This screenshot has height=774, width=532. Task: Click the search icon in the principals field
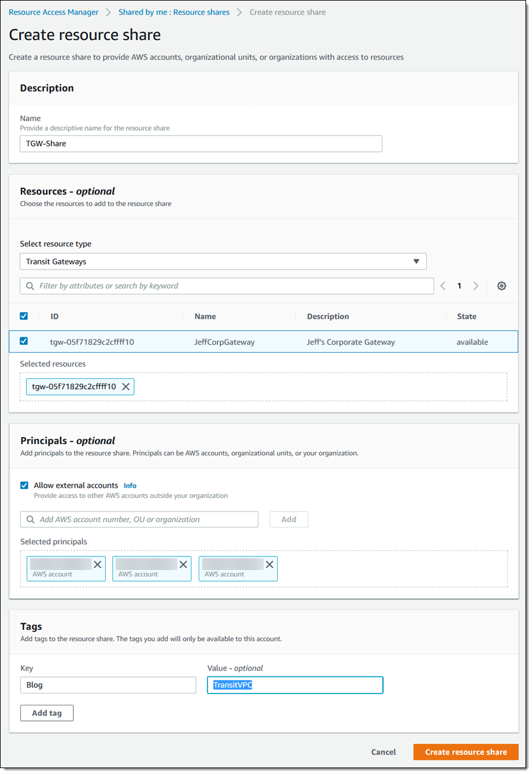tap(30, 520)
